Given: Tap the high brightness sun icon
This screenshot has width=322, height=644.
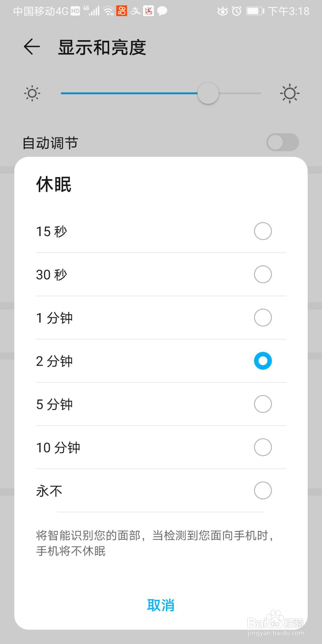Looking at the screenshot, I should click(289, 93).
